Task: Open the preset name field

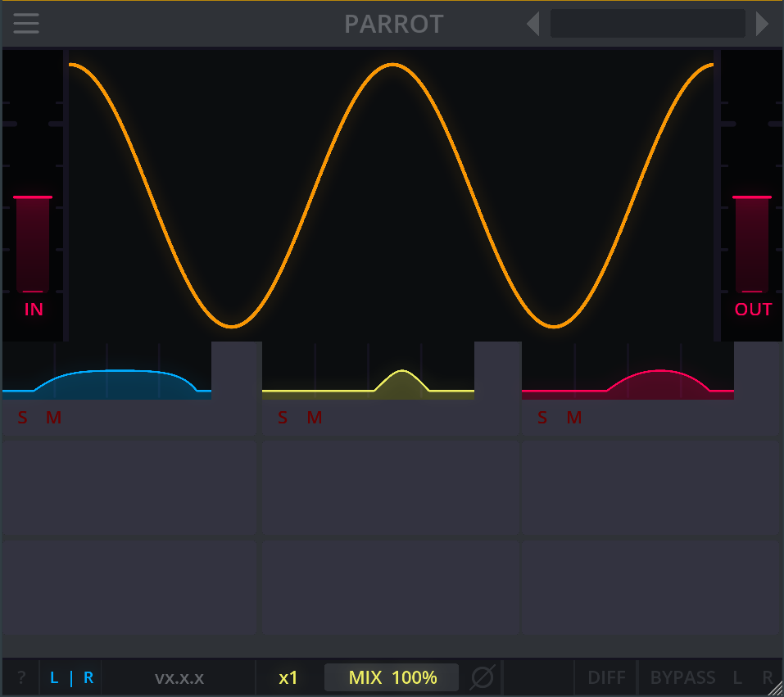Action: coord(647,24)
